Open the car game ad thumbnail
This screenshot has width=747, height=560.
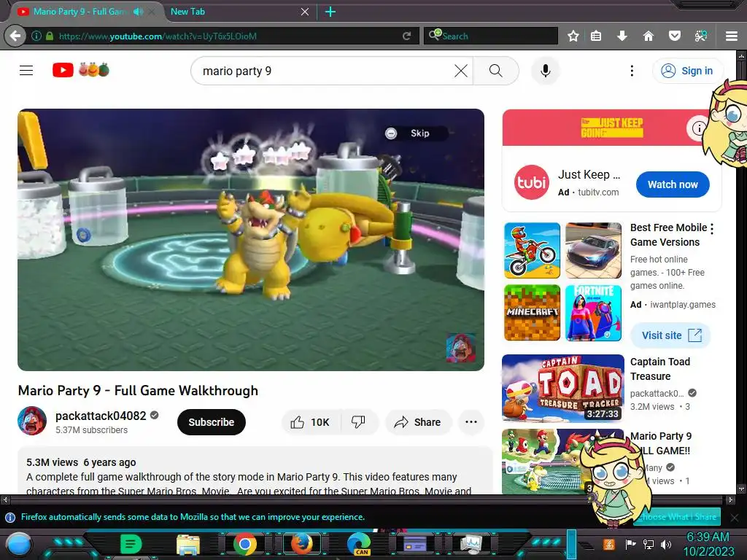click(593, 250)
